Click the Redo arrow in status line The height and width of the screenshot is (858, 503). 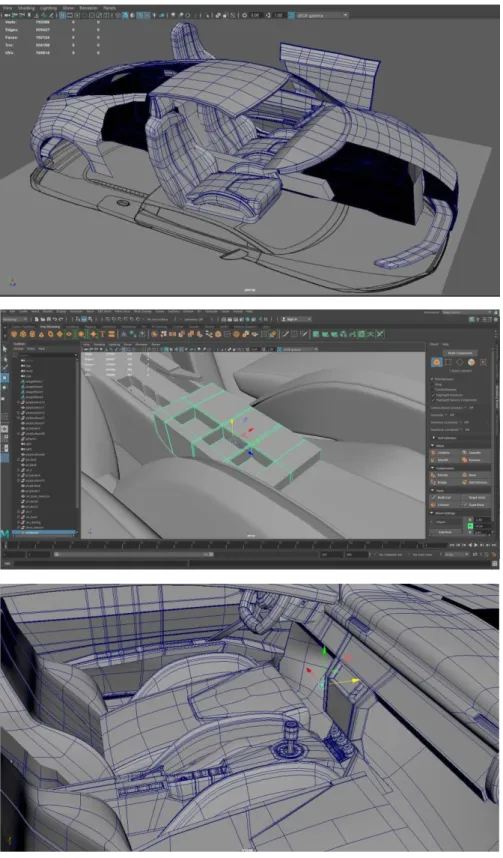(61, 319)
